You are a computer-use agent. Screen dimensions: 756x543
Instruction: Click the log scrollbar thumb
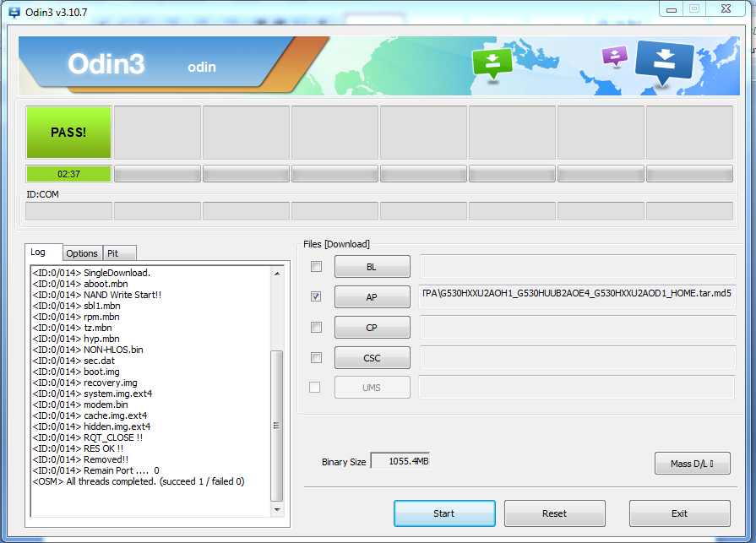pos(277,426)
